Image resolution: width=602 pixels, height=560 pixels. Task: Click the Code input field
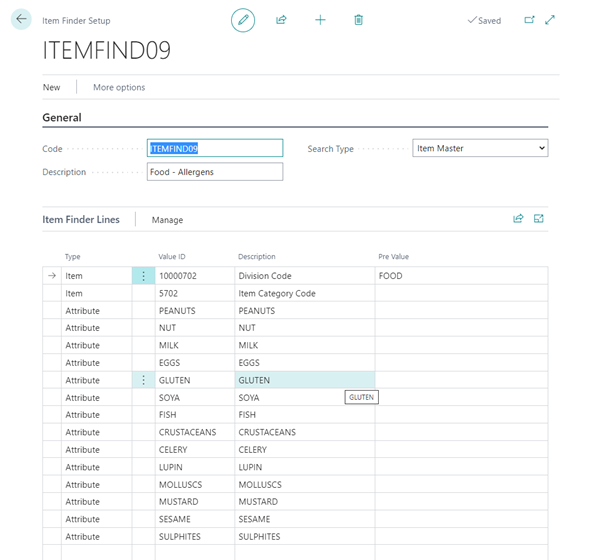(x=215, y=148)
